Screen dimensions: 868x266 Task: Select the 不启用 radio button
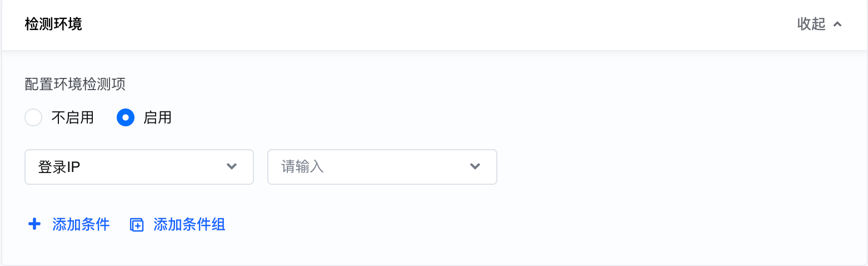[34, 118]
